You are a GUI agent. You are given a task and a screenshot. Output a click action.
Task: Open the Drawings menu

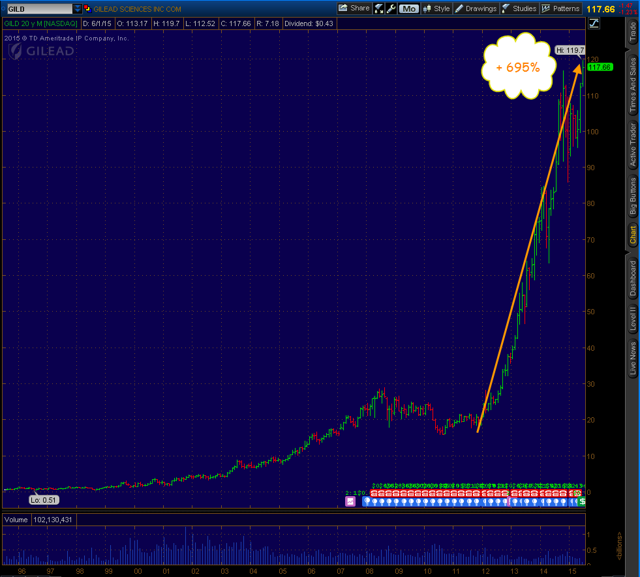476,9
